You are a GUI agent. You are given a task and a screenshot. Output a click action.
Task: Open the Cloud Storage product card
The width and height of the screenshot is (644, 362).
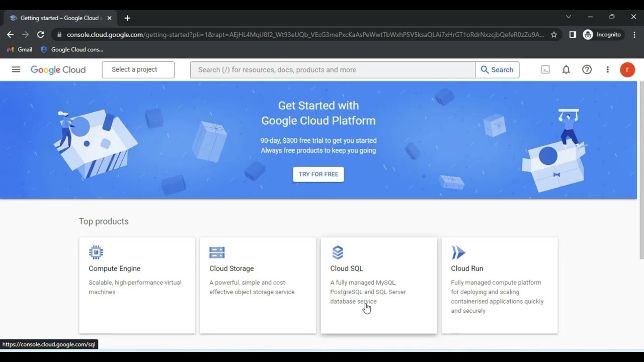click(258, 286)
